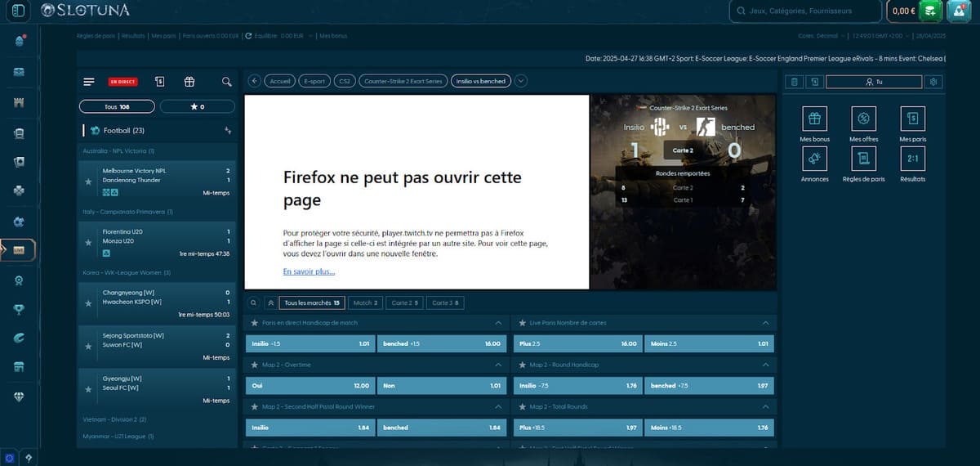Open the Tu user bet slip selector
The width and height of the screenshot is (980, 466).
874,82
